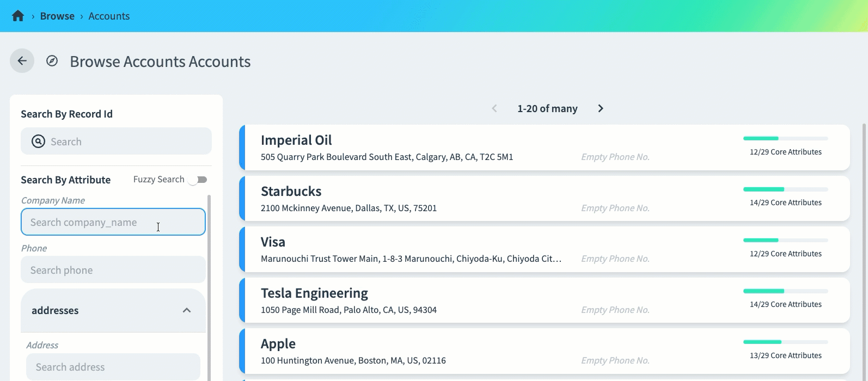The width and height of the screenshot is (868, 381).
Task: Focus the Search address field
Action: click(x=113, y=367)
